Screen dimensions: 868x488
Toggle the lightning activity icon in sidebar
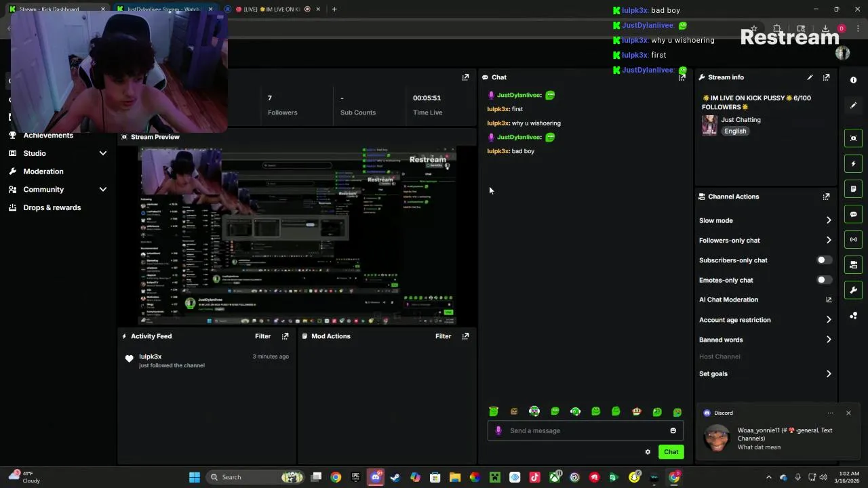pyautogui.click(x=853, y=163)
